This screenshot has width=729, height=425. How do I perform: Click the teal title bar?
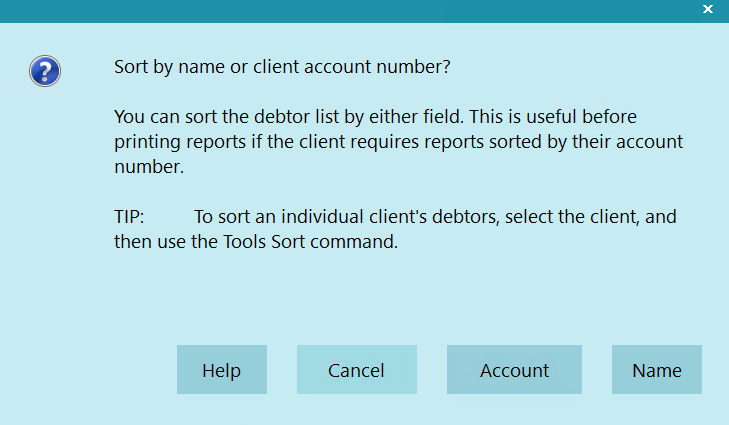point(349,11)
